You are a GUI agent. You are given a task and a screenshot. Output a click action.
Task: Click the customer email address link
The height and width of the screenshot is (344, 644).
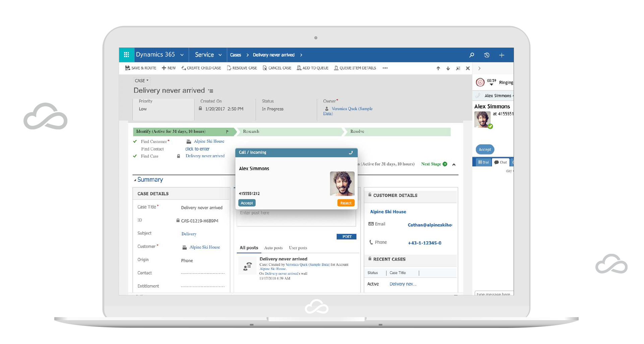[430, 225]
